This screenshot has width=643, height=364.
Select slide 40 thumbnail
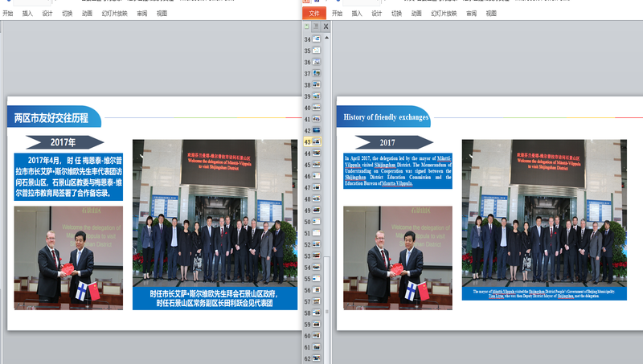(x=316, y=108)
